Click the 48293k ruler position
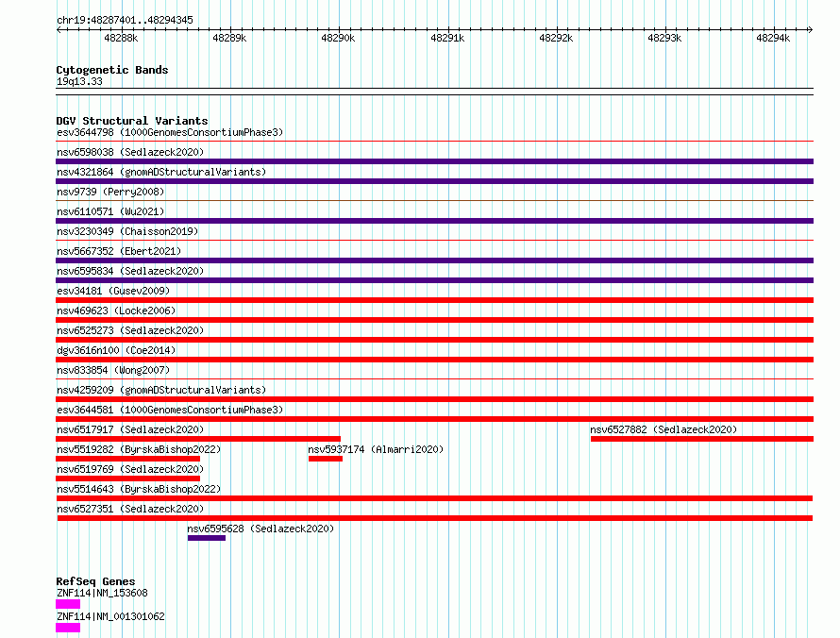Image resolution: width=840 pixels, height=638 pixels. click(x=664, y=38)
